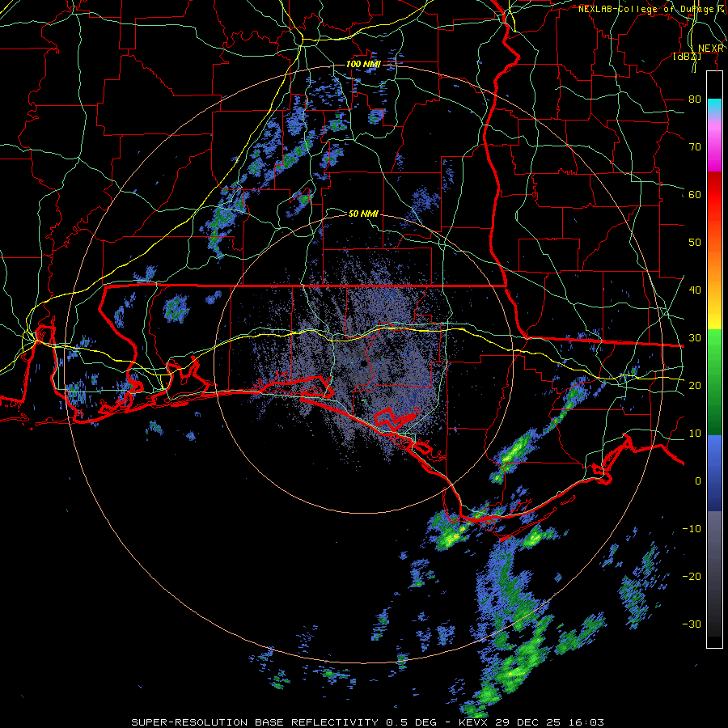728x728 pixels.
Task: Click the dark radar site dot at the rings' center
Action: [x=364, y=365]
